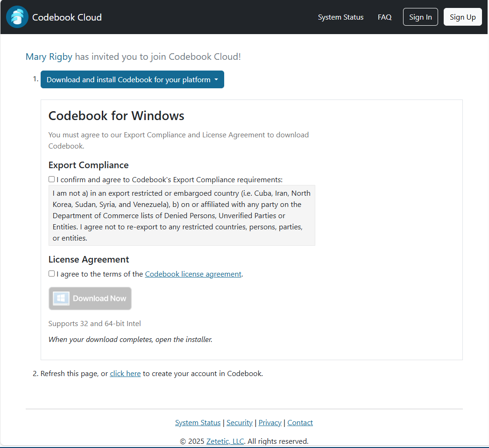Select System Status in the top navigation
This screenshot has height=448, width=489.
[x=340, y=17]
